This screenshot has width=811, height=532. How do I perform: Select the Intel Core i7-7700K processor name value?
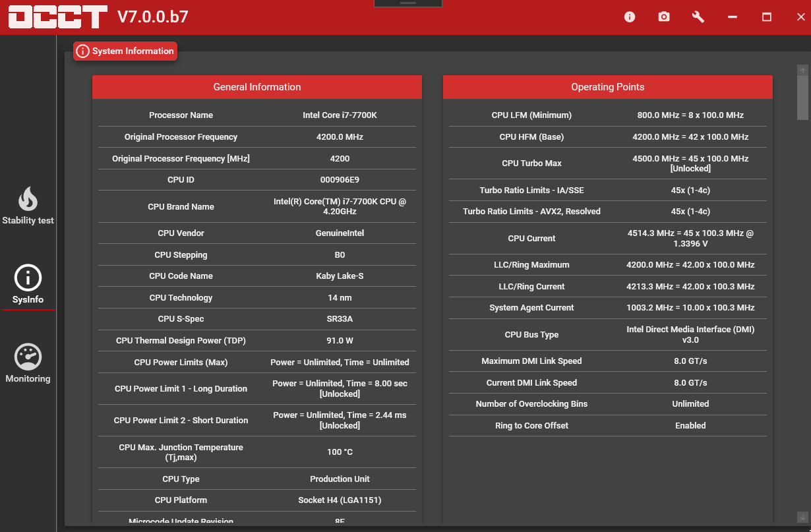point(340,115)
